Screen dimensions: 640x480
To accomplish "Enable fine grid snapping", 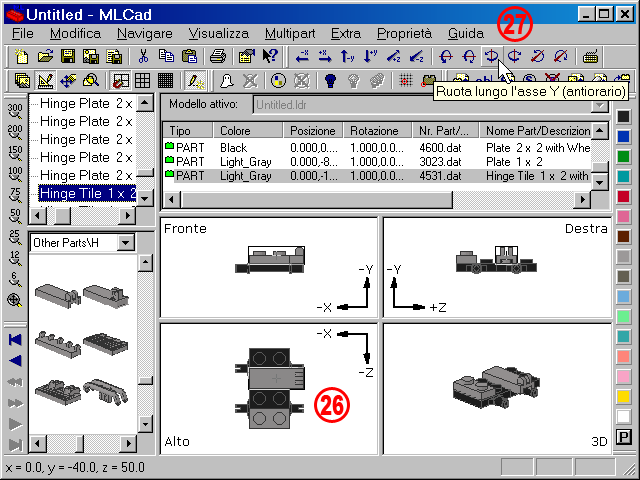I will click(x=165, y=80).
